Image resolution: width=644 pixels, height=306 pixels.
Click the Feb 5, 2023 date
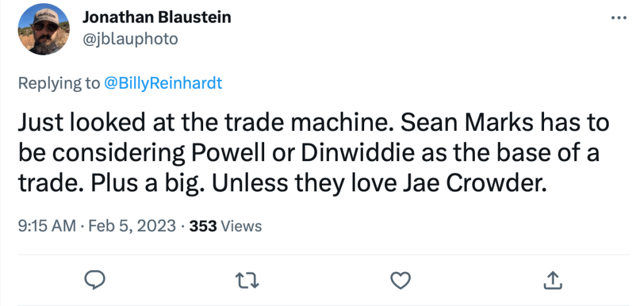131,225
